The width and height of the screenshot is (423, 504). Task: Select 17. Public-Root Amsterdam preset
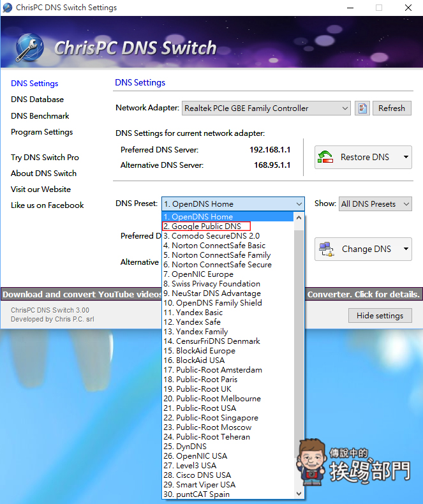point(228,370)
